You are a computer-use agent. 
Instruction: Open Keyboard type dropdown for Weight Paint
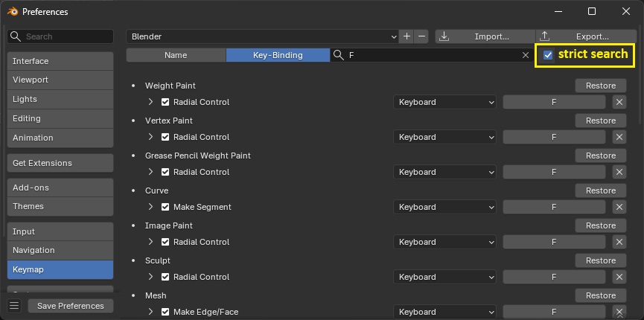(444, 102)
